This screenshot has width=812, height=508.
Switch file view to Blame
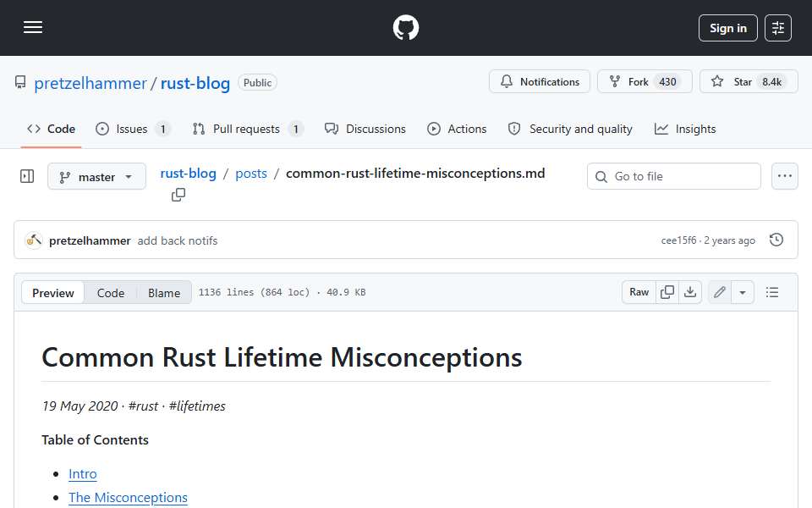point(164,293)
